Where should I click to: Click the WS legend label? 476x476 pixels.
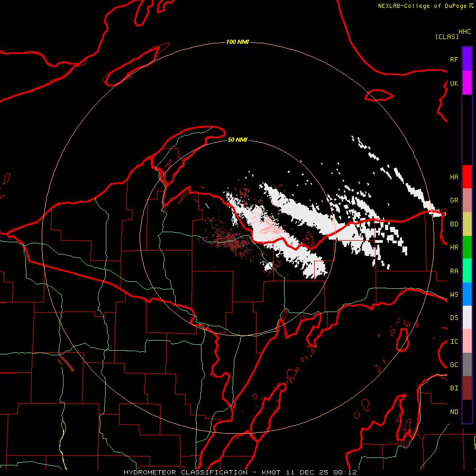click(x=454, y=295)
